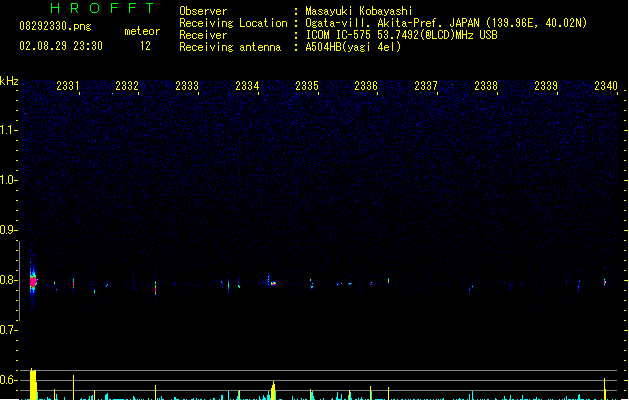Image resolution: width=629 pixels, height=400 pixels.
Task: Click the 2335 time marker
Action: [x=306, y=86]
